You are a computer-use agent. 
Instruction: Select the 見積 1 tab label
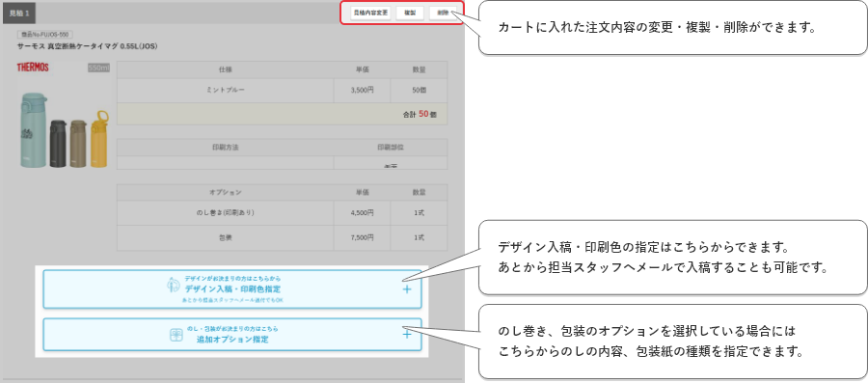point(19,13)
